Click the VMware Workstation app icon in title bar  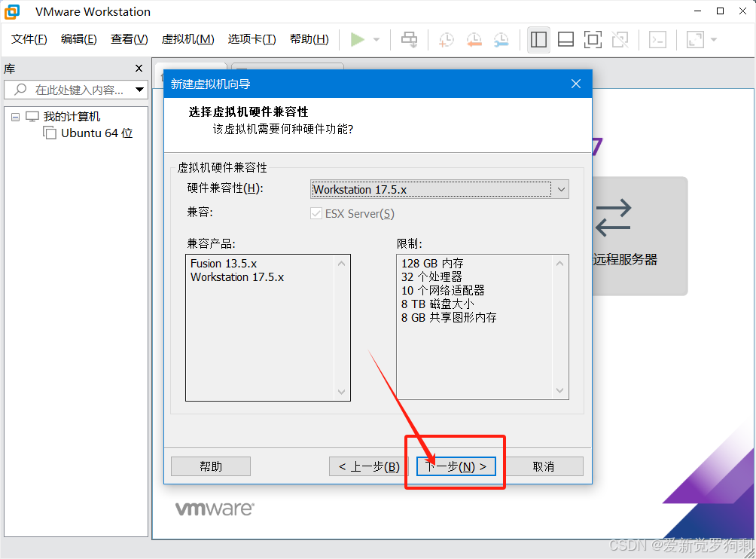click(11, 11)
